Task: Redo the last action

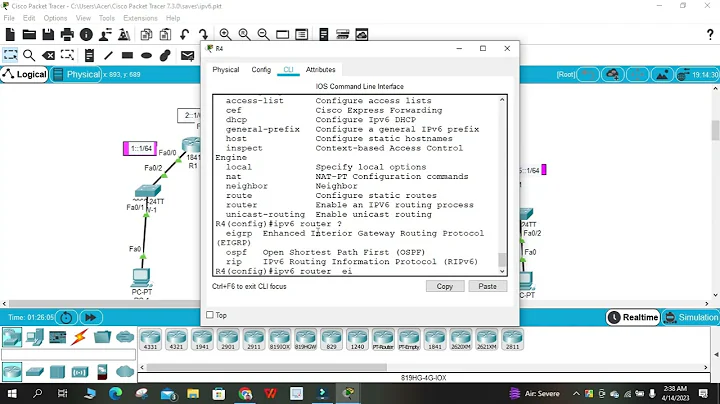Action: (203, 34)
